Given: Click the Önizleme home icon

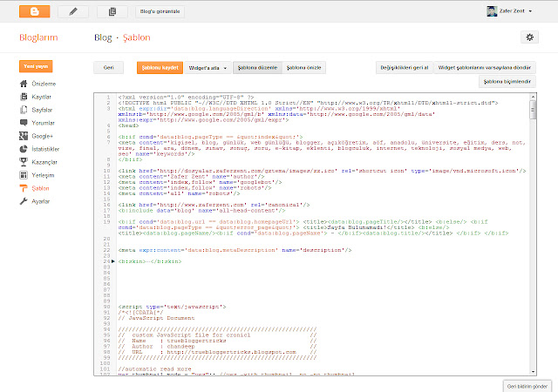Looking at the screenshot, I should (24, 84).
